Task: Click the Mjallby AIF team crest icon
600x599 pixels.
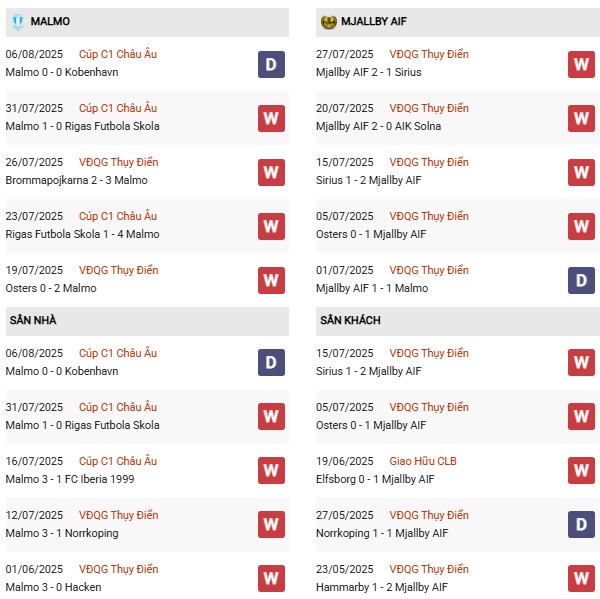Action: point(328,21)
